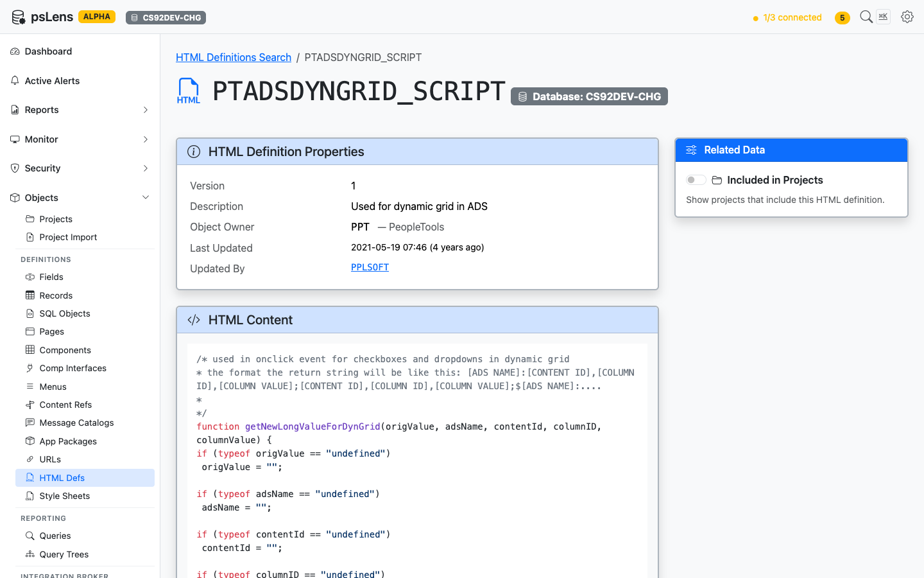
Task: Click the Records table icon
Action: [30, 295]
